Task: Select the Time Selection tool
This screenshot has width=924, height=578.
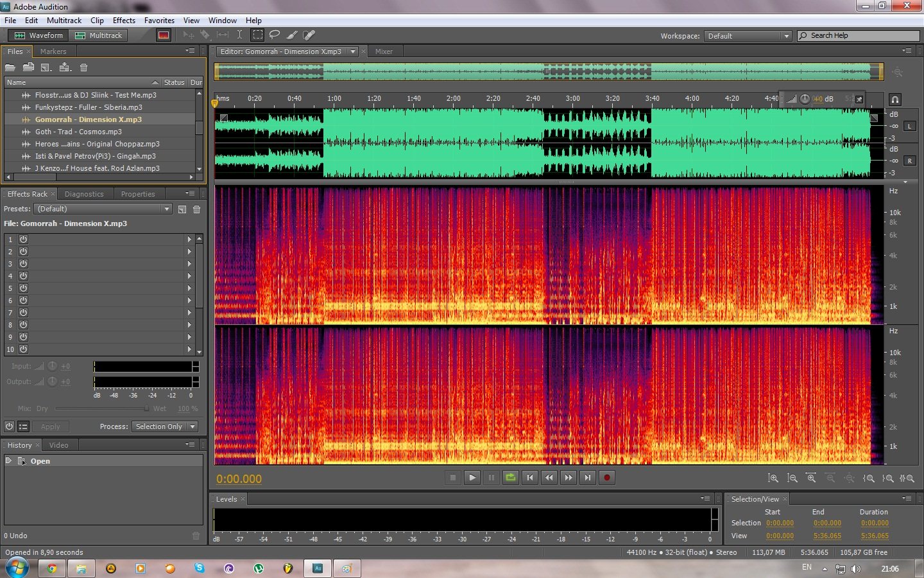Action: pos(239,35)
